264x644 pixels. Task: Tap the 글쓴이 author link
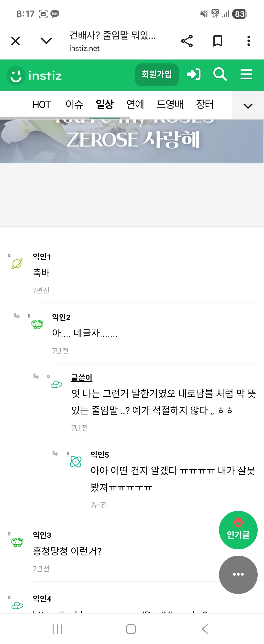point(82,378)
